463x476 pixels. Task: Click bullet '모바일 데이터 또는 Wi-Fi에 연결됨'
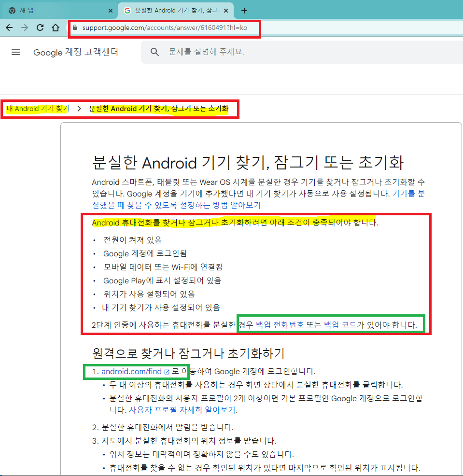point(163,267)
